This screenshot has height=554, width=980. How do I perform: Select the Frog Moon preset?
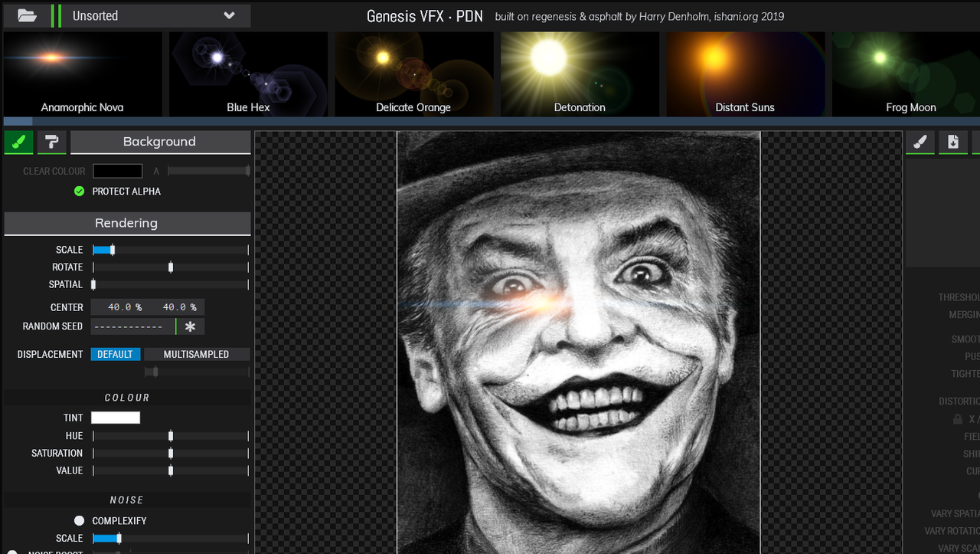pyautogui.click(x=906, y=74)
